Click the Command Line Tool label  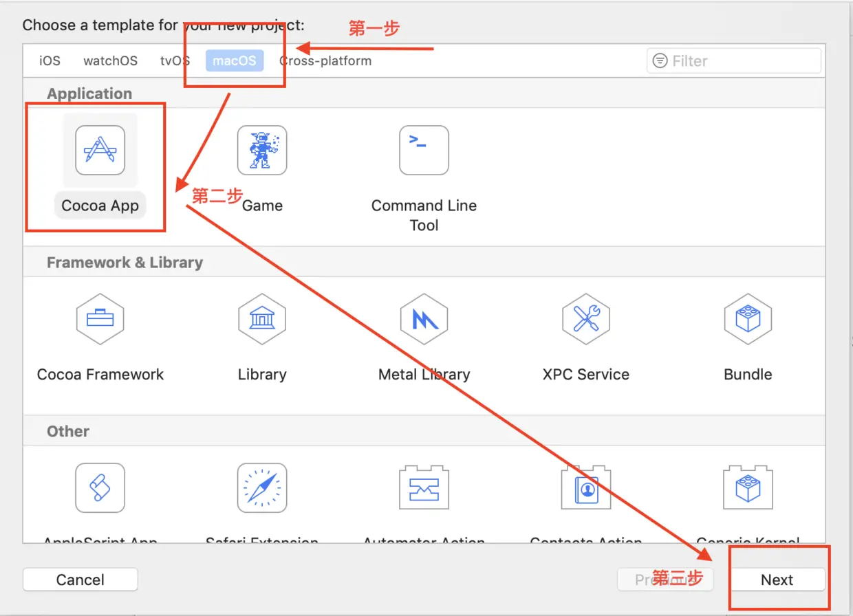click(424, 215)
